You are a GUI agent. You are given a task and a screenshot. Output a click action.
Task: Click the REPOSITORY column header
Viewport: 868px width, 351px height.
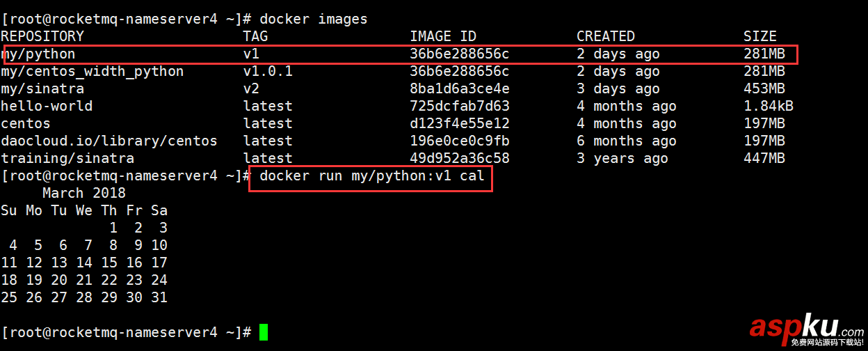[x=42, y=36]
